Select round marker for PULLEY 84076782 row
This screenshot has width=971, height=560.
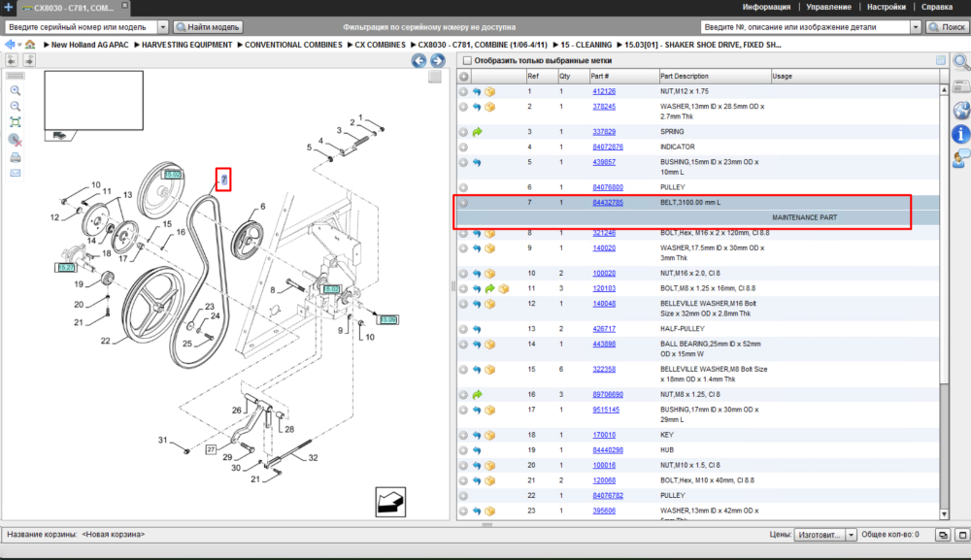point(463,496)
